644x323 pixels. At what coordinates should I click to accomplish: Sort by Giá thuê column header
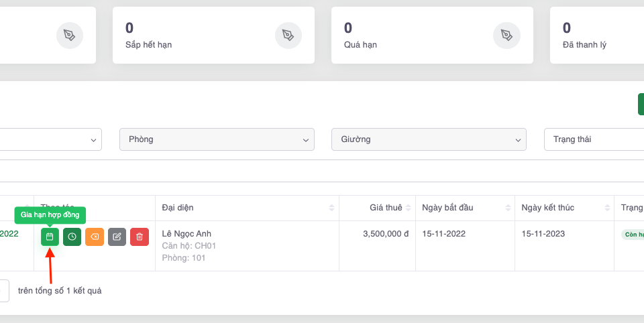377,208
